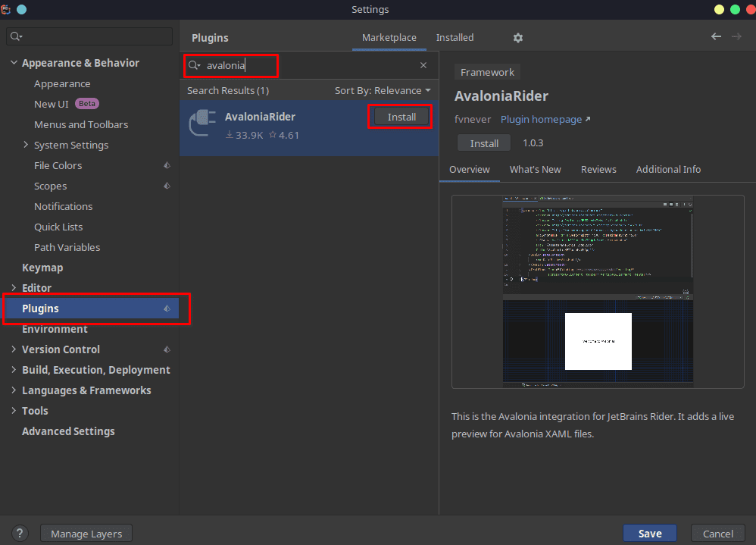756x545 pixels.
Task: Switch to the Installed tab
Action: pos(455,38)
